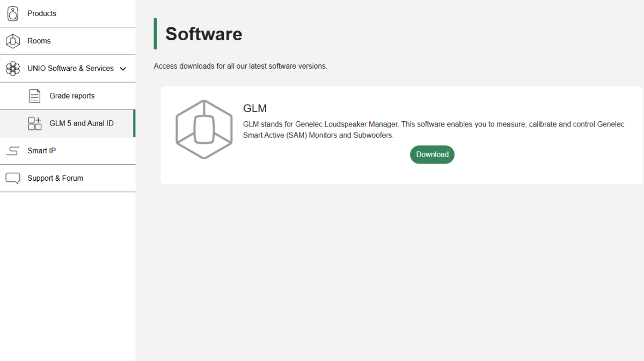Click the Software page heading

pyautogui.click(x=204, y=34)
